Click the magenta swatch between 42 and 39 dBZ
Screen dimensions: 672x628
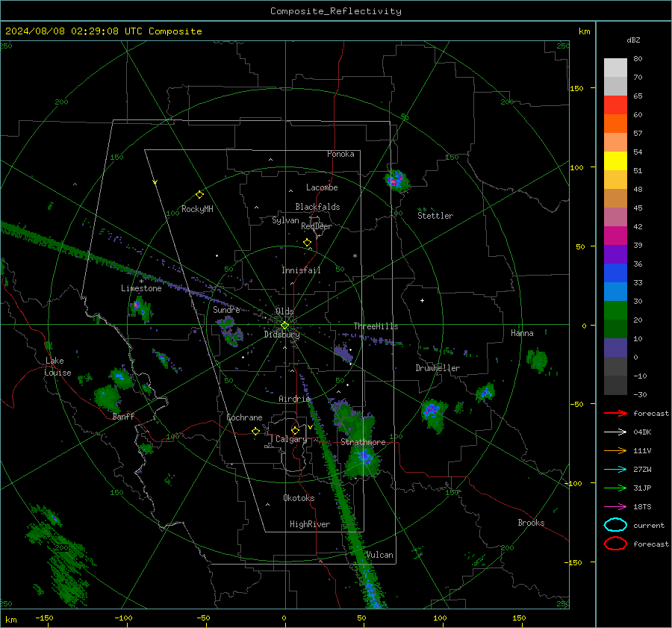point(615,236)
